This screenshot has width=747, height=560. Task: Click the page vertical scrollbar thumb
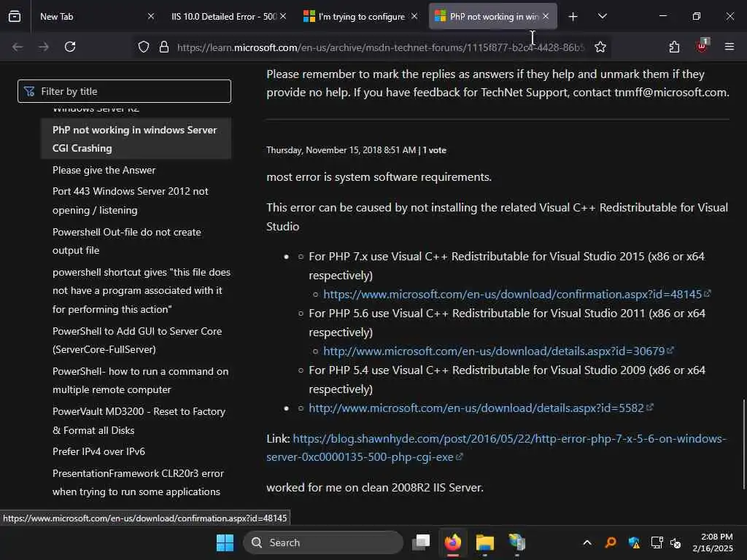743,444
